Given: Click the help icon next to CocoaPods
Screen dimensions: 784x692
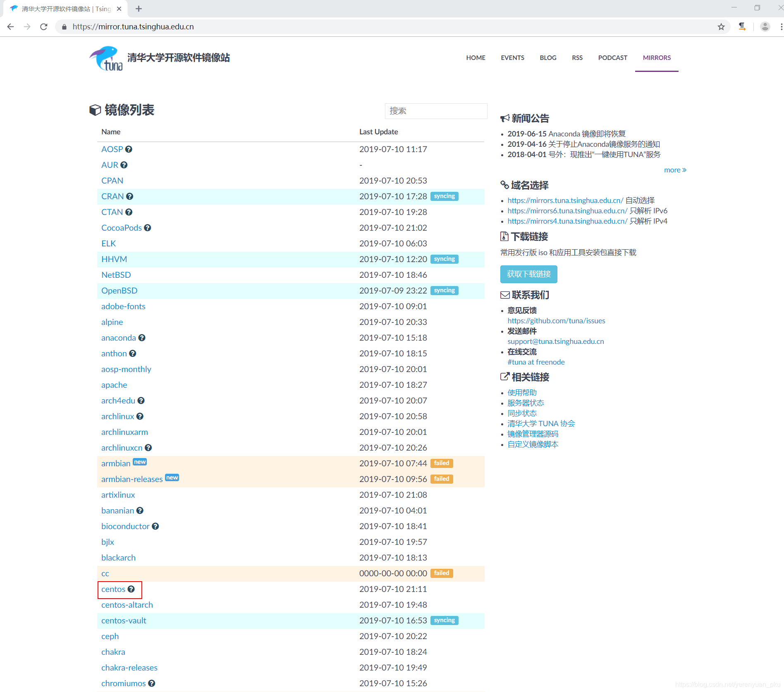Looking at the screenshot, I should coord(148,228).
